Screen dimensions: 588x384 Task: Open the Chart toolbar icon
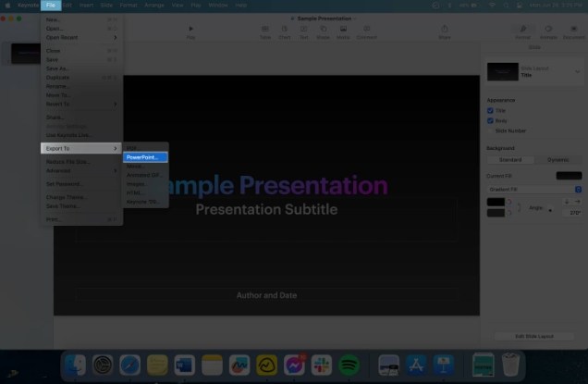click(x=285, y=29)
